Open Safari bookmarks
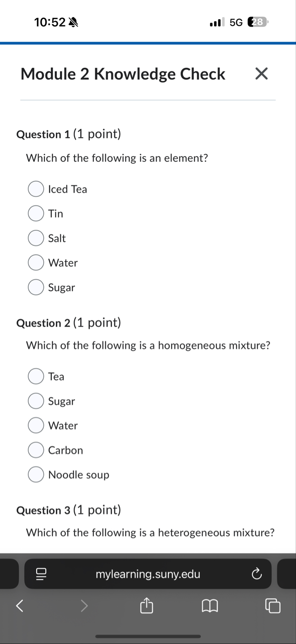296x644 pixels. pos(210,606)
